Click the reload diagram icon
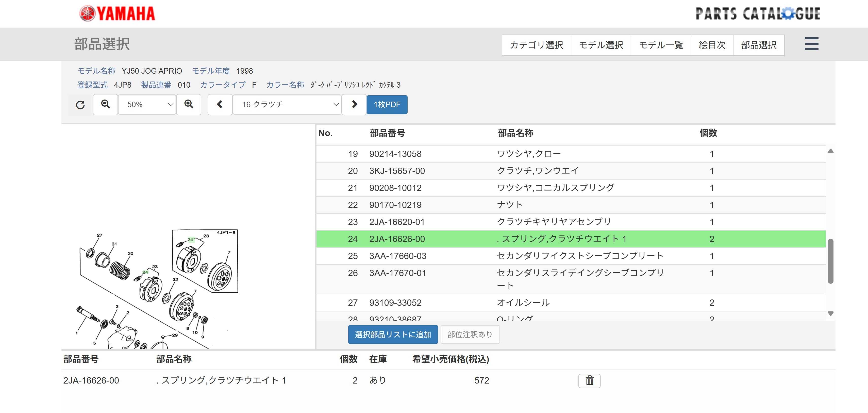 [x=80, y=105]
